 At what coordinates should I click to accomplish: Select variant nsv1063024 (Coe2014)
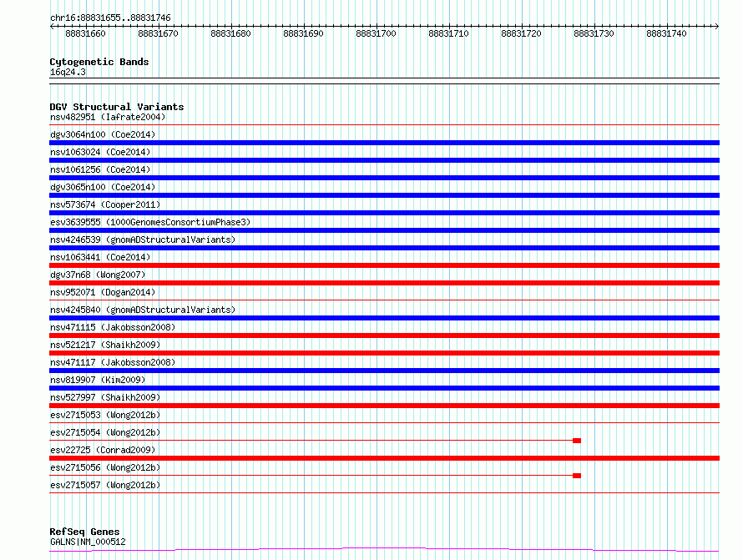100,152
